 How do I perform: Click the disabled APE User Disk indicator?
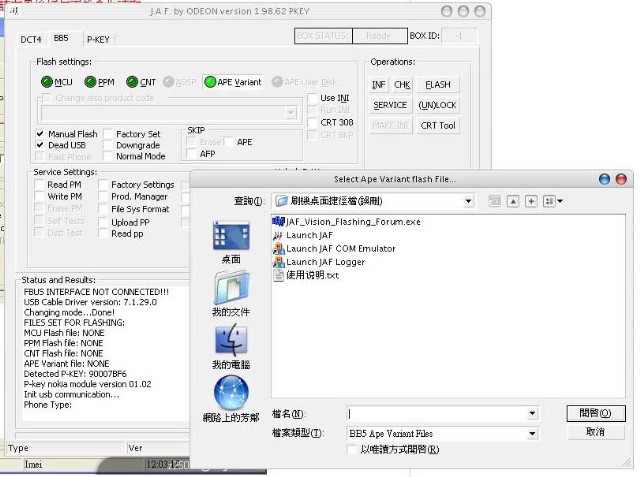(x=277, y=82)
